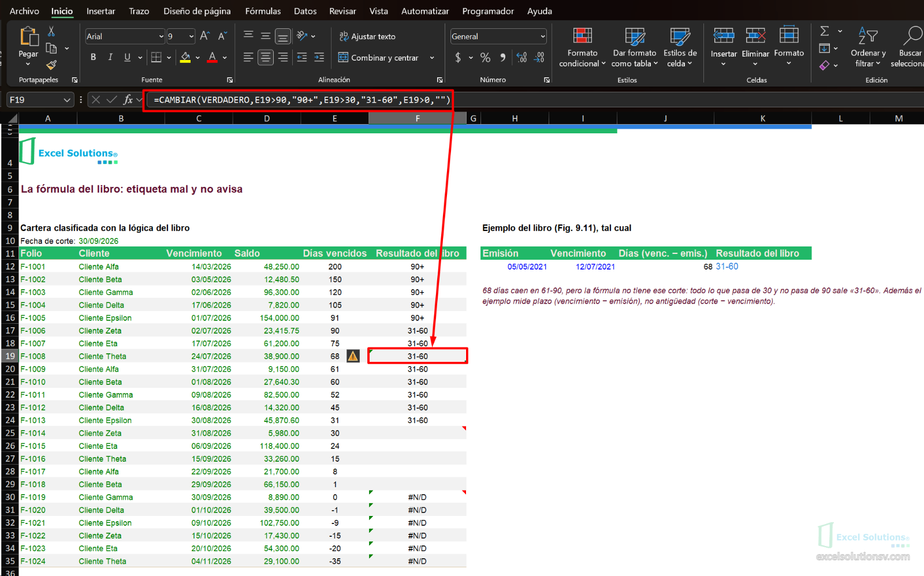Toggle center horizontal alignment
This screenshot has height=576, width=924.
click(266, 57)
